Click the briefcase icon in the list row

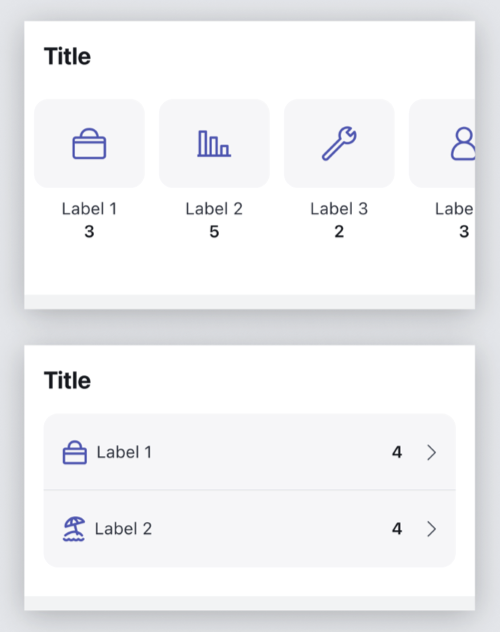tap(75, 452)
